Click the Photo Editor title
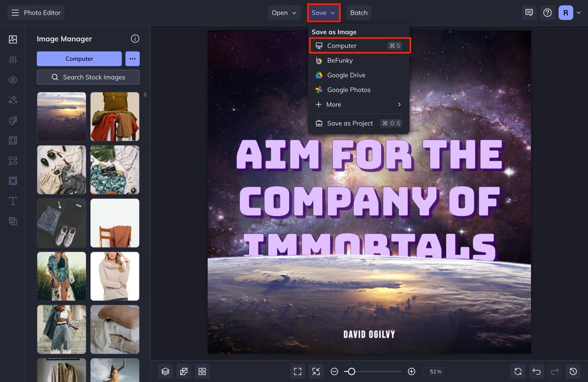The height and width of the screenshot is (382, 588). click(42, 12)
